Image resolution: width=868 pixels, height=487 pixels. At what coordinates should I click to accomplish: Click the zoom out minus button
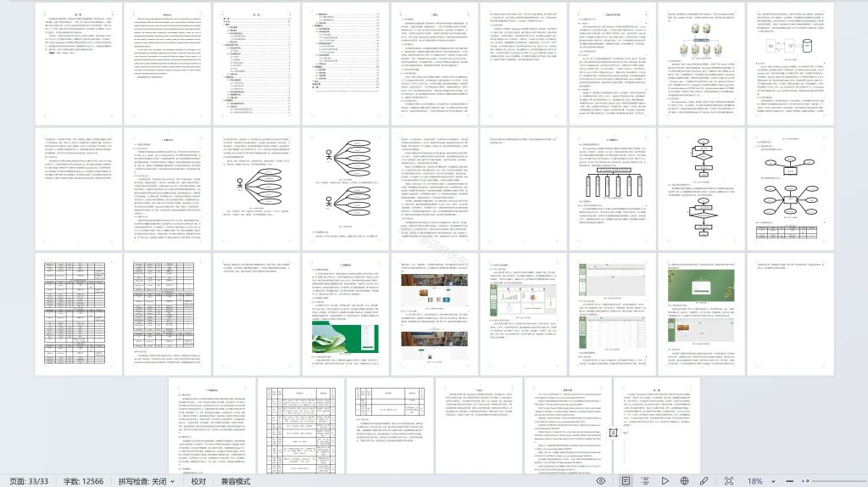point(790,481)
